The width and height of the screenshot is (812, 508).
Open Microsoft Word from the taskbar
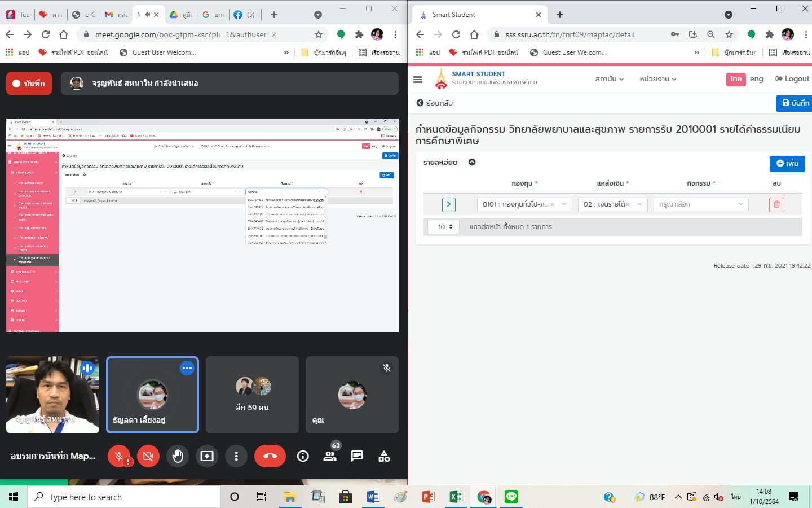point(373,497)
